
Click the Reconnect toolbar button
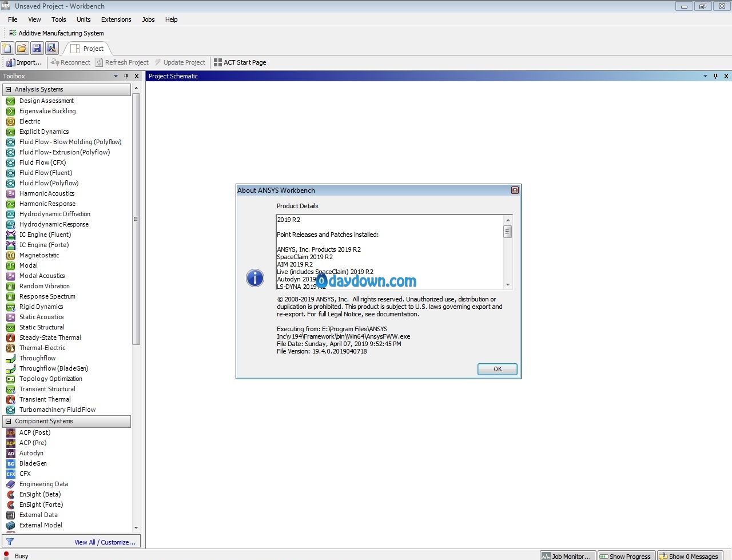pos(70,62)
